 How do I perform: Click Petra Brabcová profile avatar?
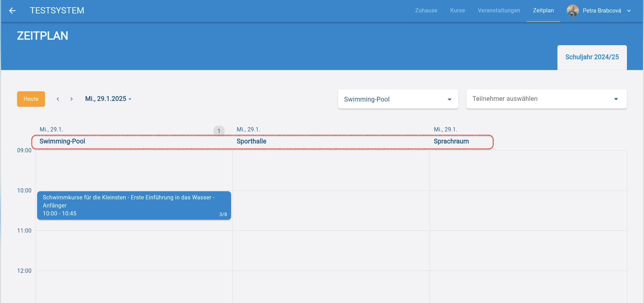[572, 11]
